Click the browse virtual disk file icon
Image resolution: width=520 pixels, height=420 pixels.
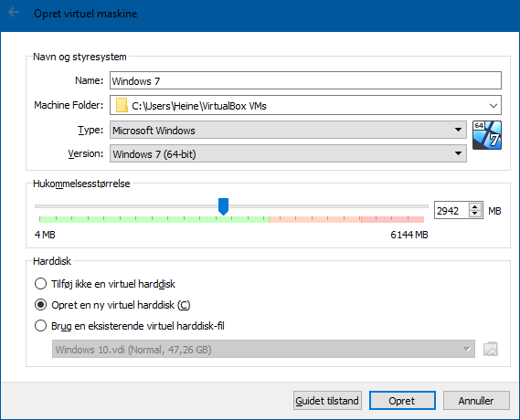491,349
